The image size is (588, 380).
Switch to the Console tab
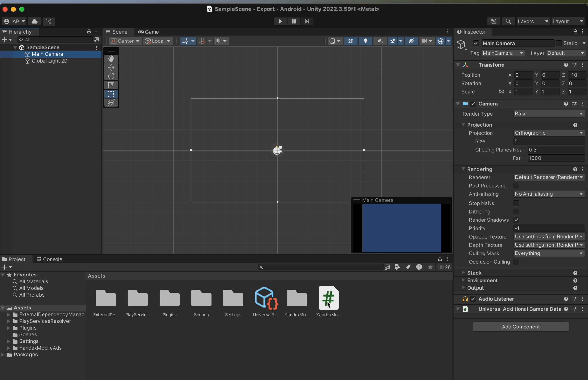click(x=49, y=259)
